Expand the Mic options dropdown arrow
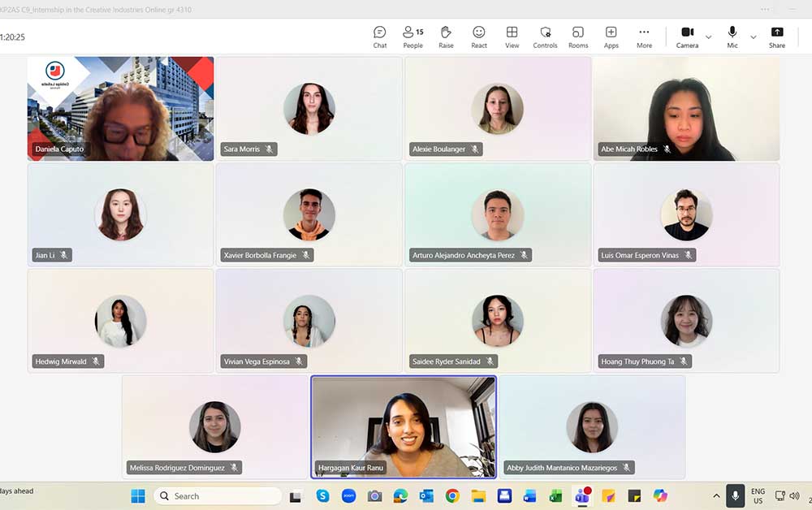The image size is (812, 510). pyautogui.click(x=753, y=37)
